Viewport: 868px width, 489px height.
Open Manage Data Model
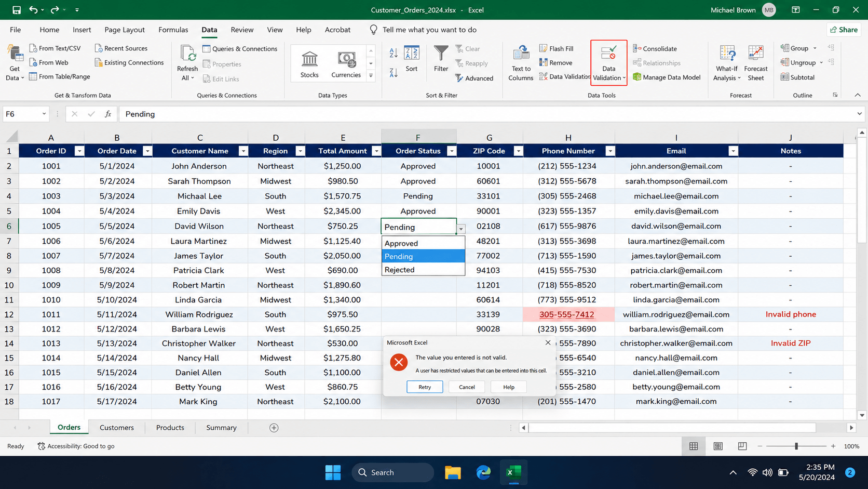(667, 77)
